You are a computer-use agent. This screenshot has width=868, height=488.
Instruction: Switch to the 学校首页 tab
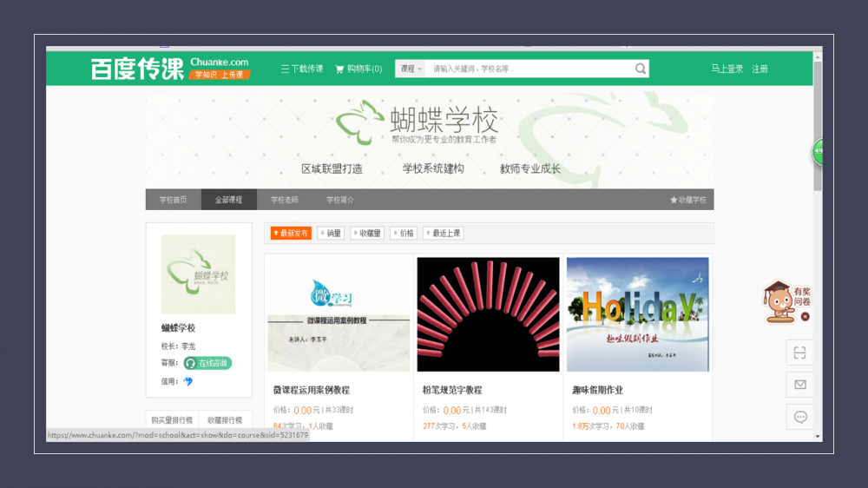[x=173, y=200]
